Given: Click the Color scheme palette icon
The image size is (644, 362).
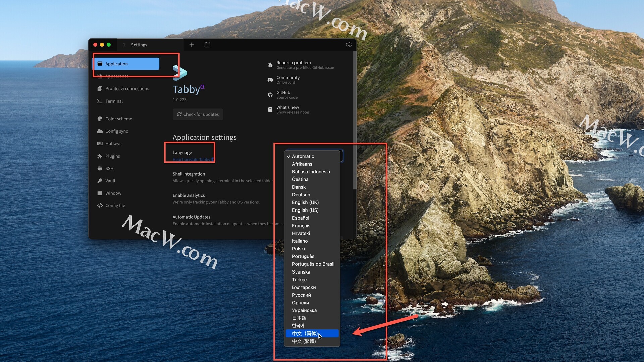Looking at the screenshot, I should [100, 119].
